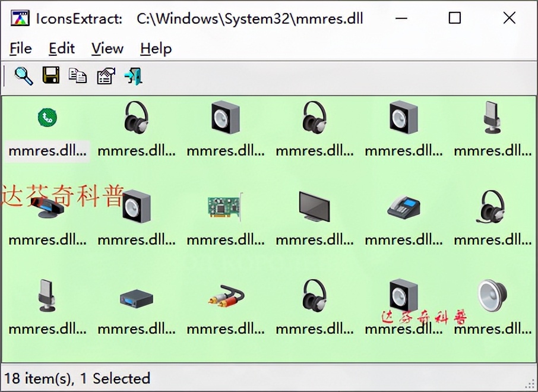Save selected icons using the floppy disk icon
Viewport: 538px width, 392px height.
click(x=50, y=75)
